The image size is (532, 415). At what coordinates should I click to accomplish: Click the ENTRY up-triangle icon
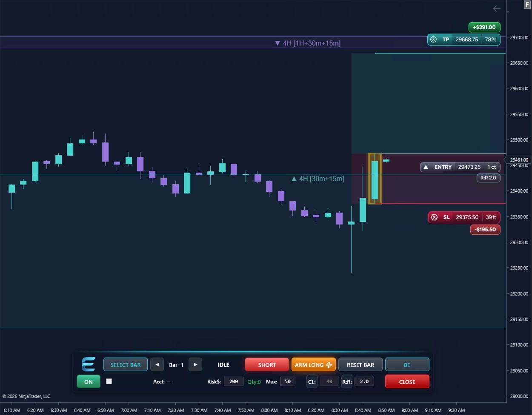click(426, 167)
